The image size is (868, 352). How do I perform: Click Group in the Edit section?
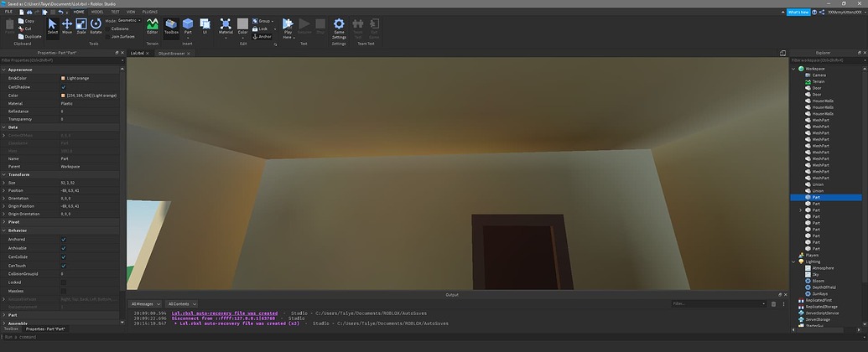click(x=264, y=21)
